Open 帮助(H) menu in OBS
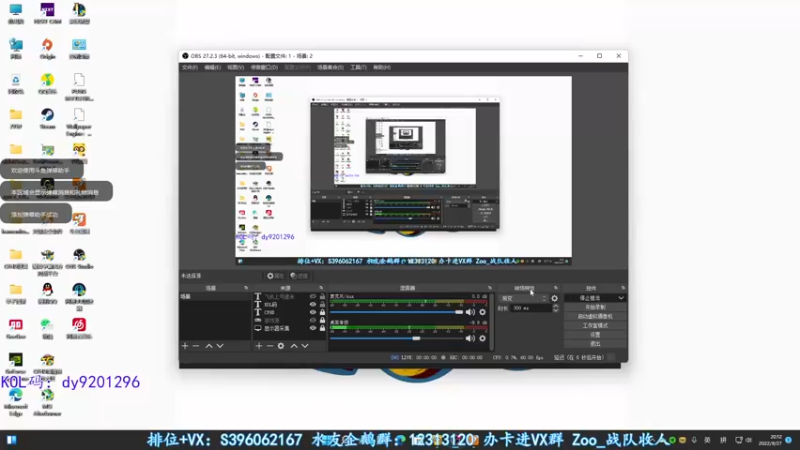The height and width of the screenshot is (450, 800). pos(382,67)
